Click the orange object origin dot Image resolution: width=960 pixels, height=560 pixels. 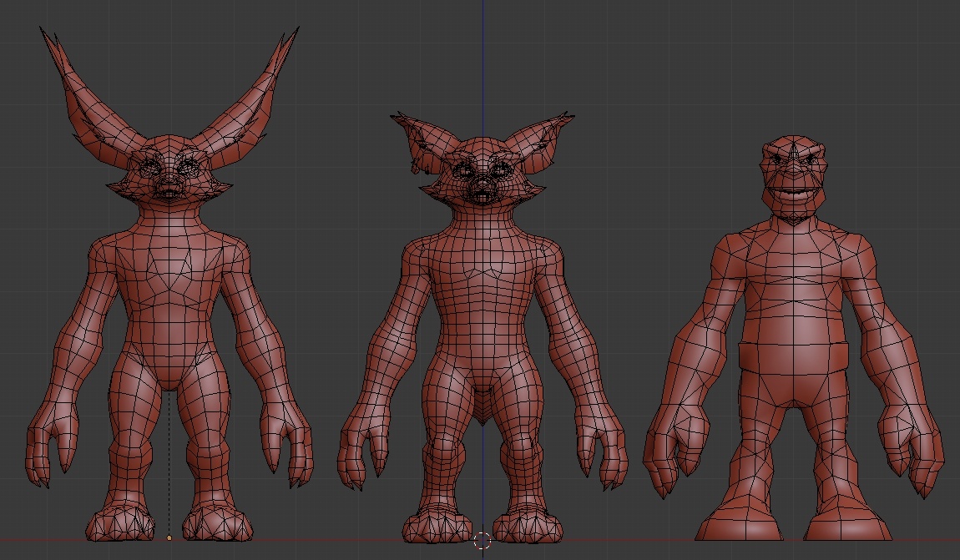pos(169,538)
